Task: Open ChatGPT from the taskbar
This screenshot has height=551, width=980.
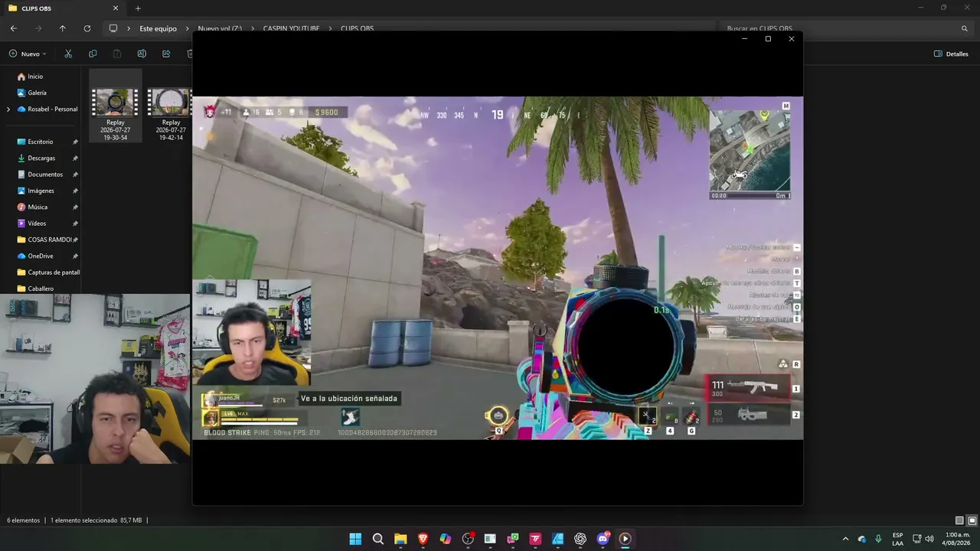Action: (x=580, y=539)
